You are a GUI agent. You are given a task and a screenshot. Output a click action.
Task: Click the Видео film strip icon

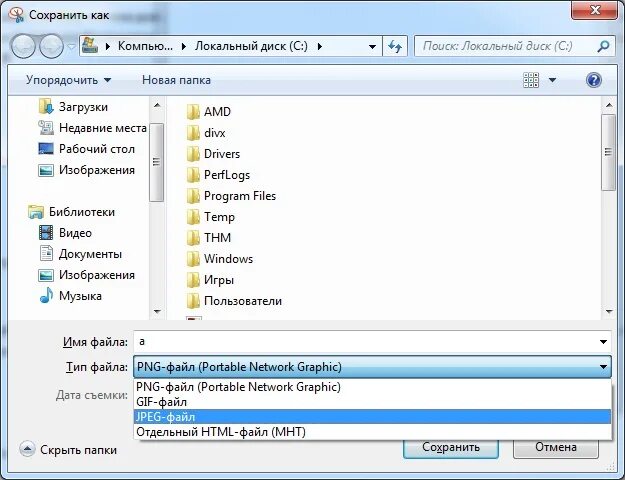(x=46, y=232)
